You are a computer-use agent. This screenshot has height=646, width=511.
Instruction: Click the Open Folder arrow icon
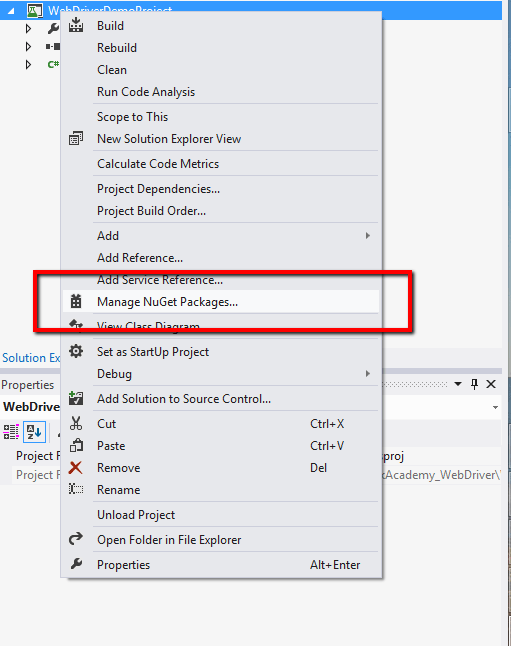point(76,539)
